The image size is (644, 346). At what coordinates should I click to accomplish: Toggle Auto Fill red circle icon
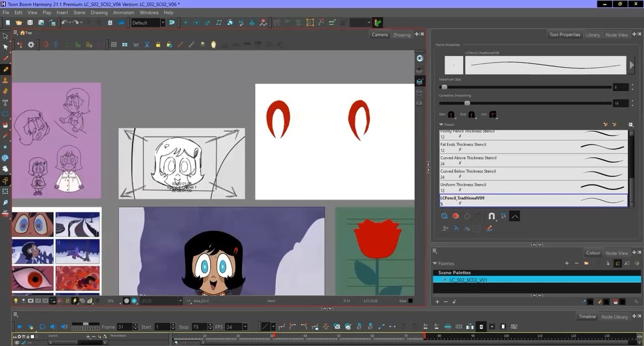(455, 216)
